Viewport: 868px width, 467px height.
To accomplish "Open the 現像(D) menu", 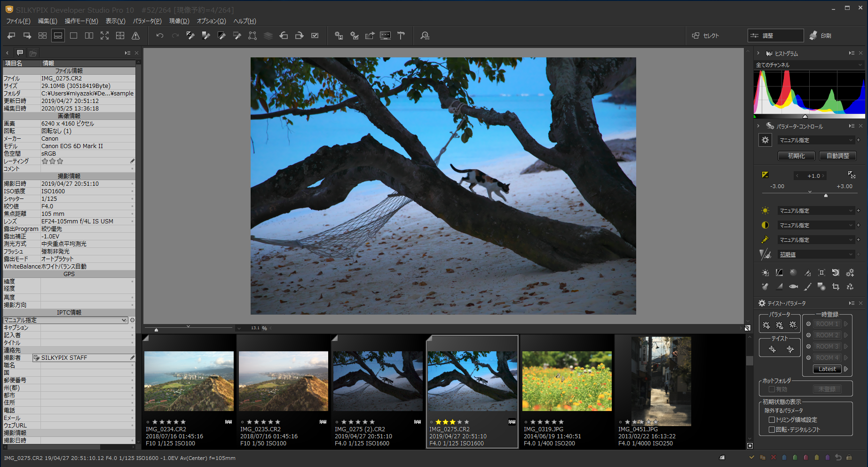I will pyautogui.click(x=179, y=21).
